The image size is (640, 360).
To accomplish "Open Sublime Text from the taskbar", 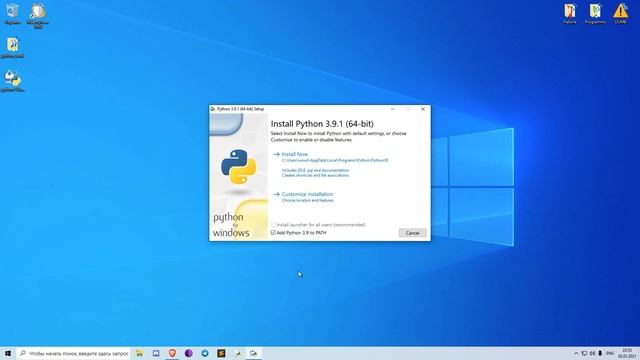I will [x=221, y=353].
